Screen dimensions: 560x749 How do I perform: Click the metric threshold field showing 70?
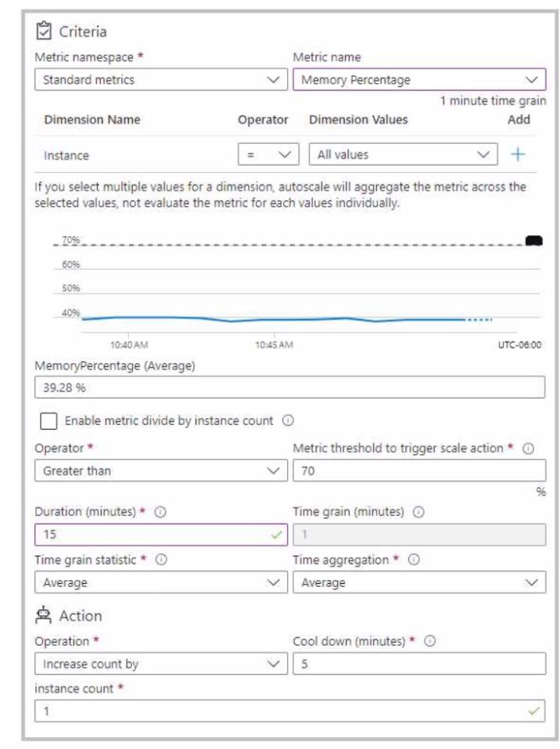419,471
